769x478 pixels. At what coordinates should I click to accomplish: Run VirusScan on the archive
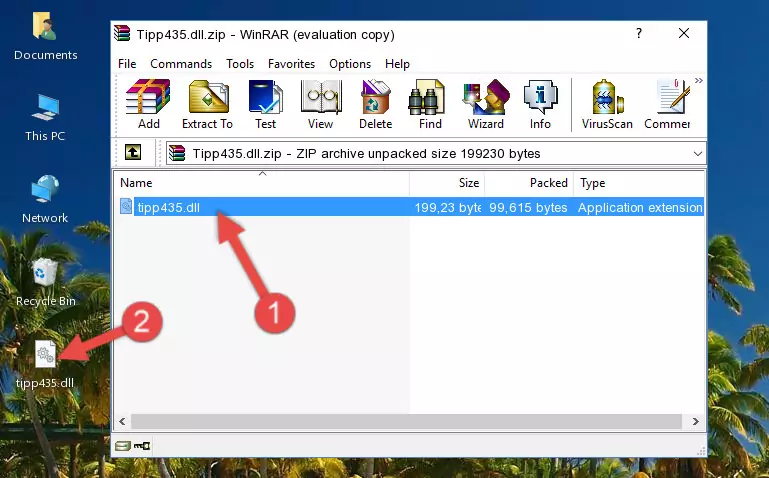click(607, 104)
